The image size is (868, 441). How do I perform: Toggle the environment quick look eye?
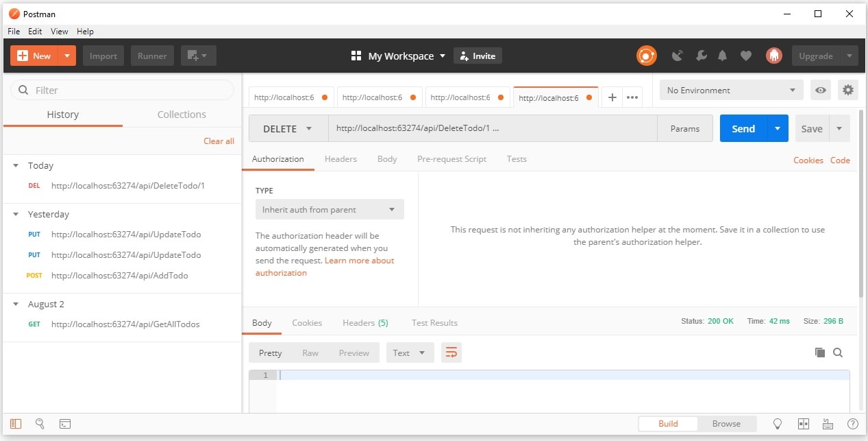(x=820, y=90)
